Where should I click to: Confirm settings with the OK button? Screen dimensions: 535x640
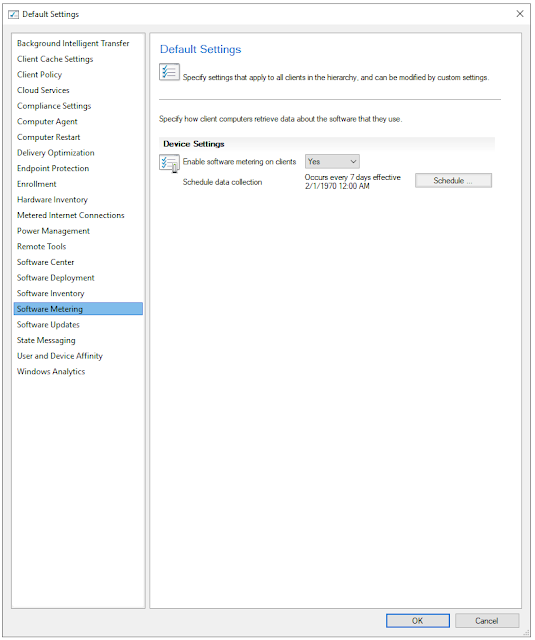tap(417, 621)
